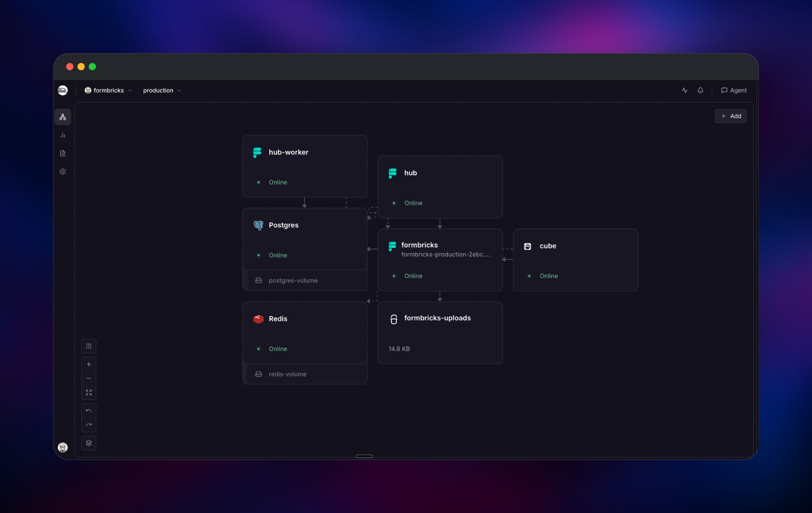The image size is (812, 513).
Task: Select the Postgres service title
Action: coord(284,225)
